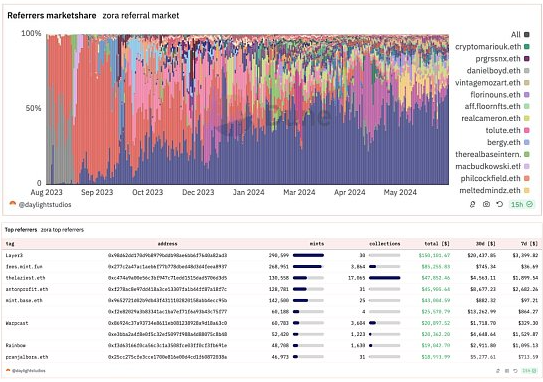Click 142,500 mints value for mint.base.eth
The image size is (543, 382).
tap(278, 300)
